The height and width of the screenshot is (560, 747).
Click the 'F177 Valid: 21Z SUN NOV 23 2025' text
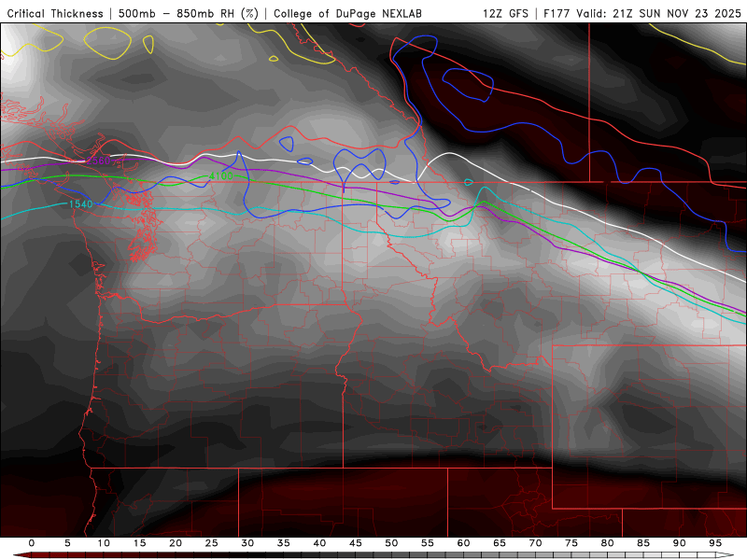[642, 14]
